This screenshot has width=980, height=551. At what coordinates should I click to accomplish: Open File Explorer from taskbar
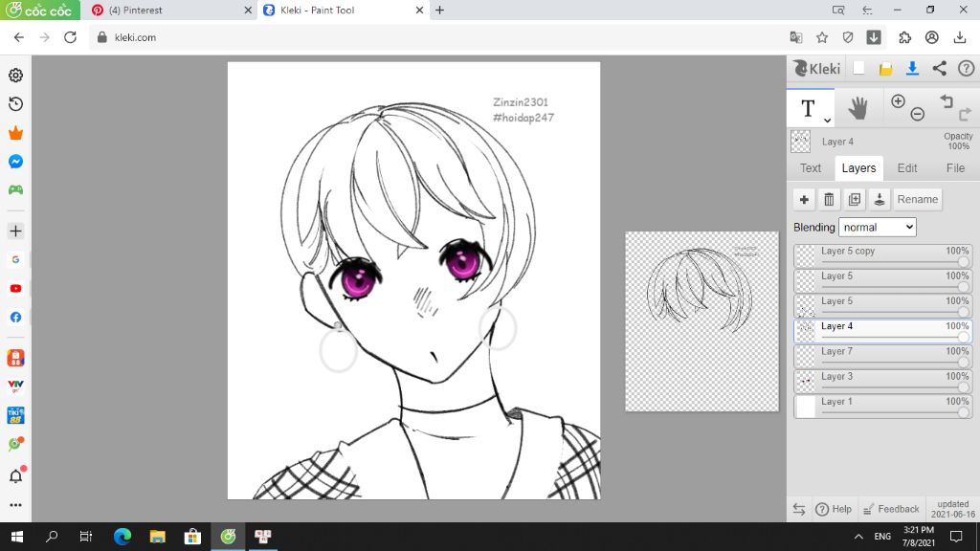pyautogui.click(x=158, y=537)
